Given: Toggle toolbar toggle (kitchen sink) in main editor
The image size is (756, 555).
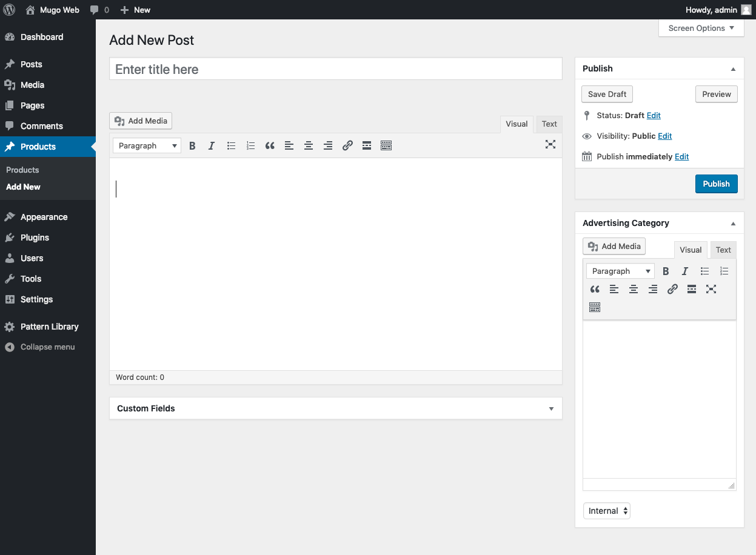Looking at the screenshot, I should pos(386,145).
